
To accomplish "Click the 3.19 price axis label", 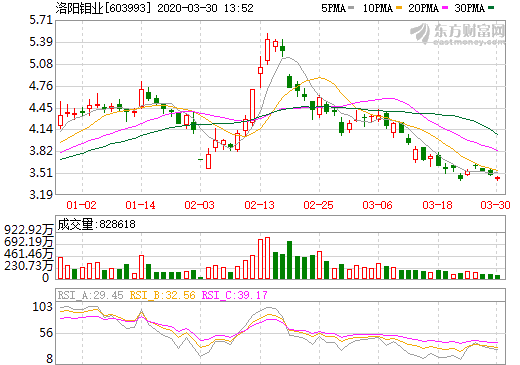I will coord(41,194).
